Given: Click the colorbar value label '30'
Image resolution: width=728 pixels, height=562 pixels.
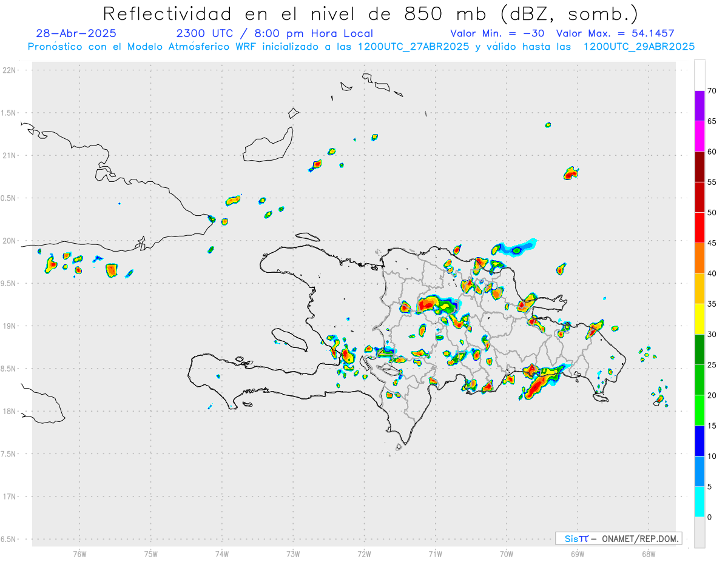Looking at the screenshot, I should (712, 335).
